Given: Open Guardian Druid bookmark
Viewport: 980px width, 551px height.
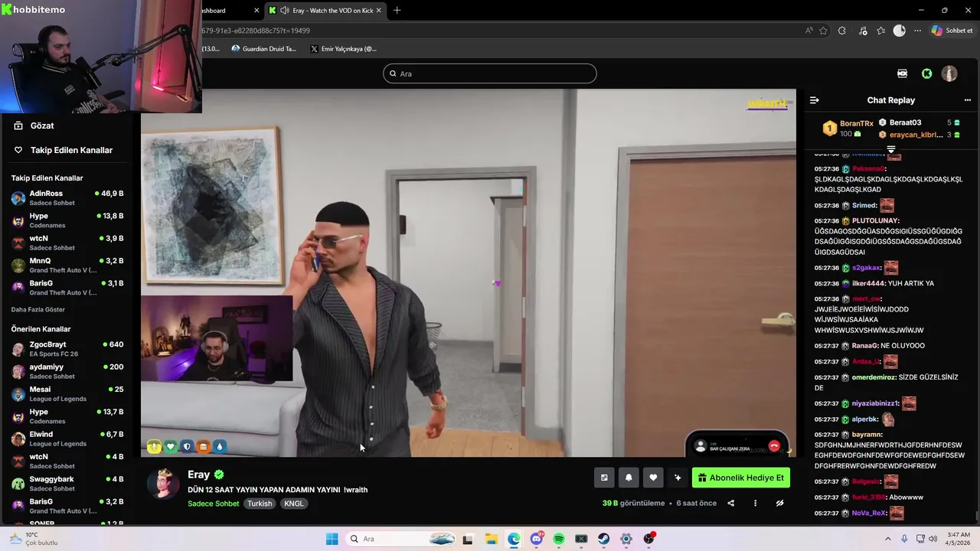Looking at the screenshot, I should point(264,49).
